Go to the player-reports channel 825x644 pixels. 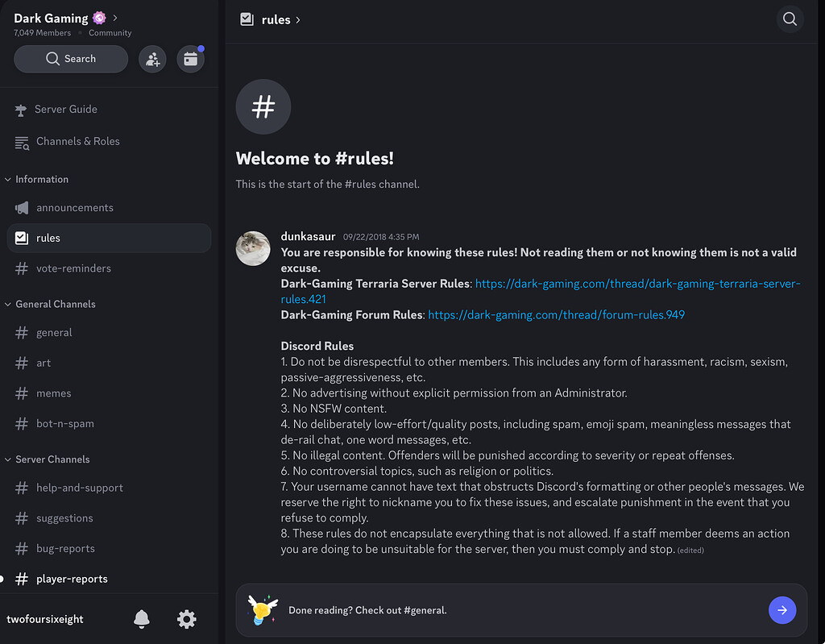(x=72, y=579)
